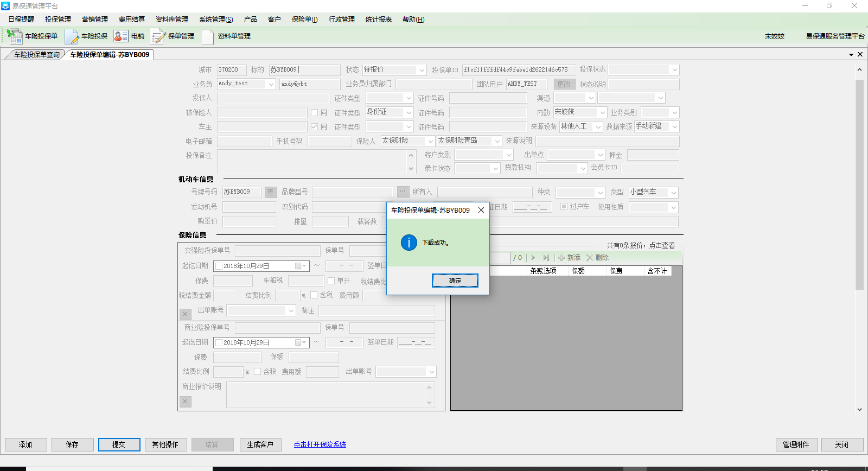This screenshot has width=868, height=471.
Task: Expand the 数据来源 dropdown showing 手动新建
Action: point(674,126)
